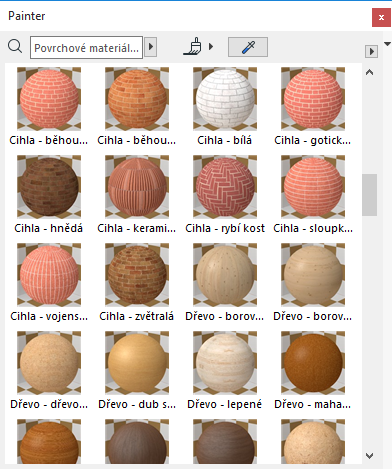
Task: Select the pink 'Cihla - běhou...' first brick thumbnail
Action: pyautogui.click(x=49, y=99)
